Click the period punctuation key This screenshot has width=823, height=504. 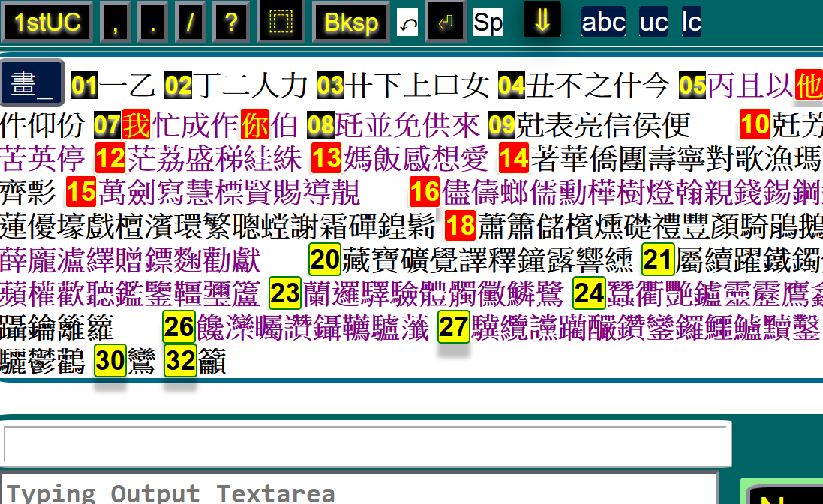point(152,22)
